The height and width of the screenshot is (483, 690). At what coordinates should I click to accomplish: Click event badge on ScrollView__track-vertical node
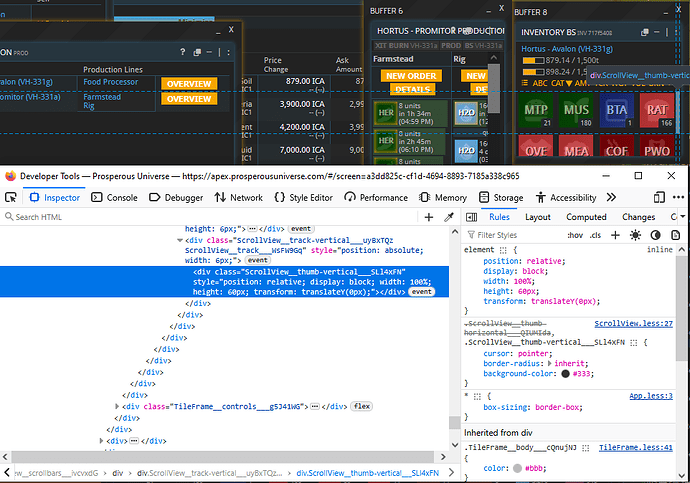click(x=257, y=260)
